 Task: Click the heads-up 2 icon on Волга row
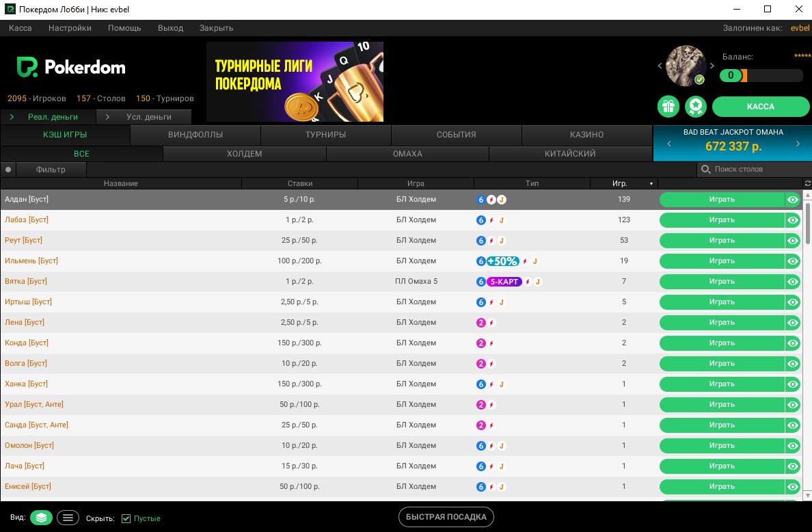coord(481,364)
